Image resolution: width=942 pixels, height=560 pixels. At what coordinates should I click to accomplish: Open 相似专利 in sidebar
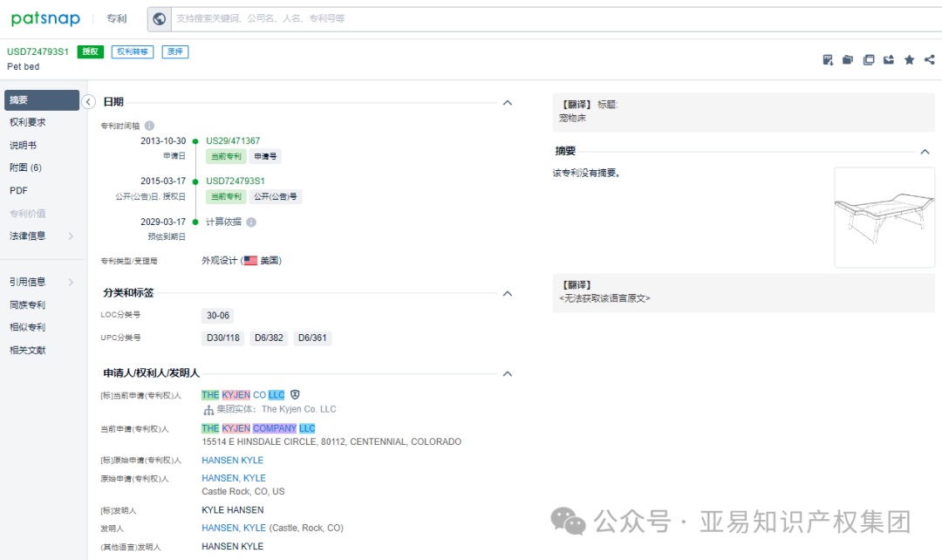pos(28,327)
